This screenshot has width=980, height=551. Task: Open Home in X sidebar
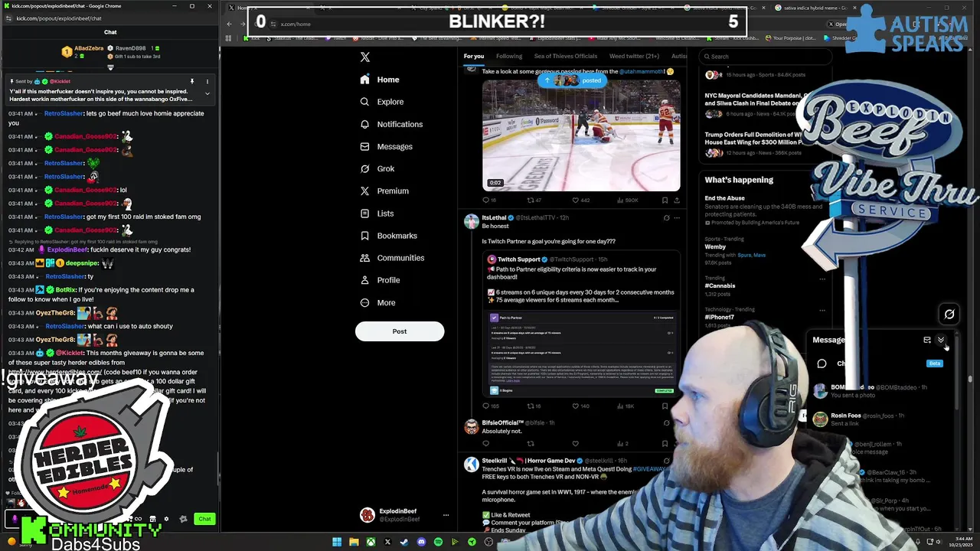tap(380, 80)
